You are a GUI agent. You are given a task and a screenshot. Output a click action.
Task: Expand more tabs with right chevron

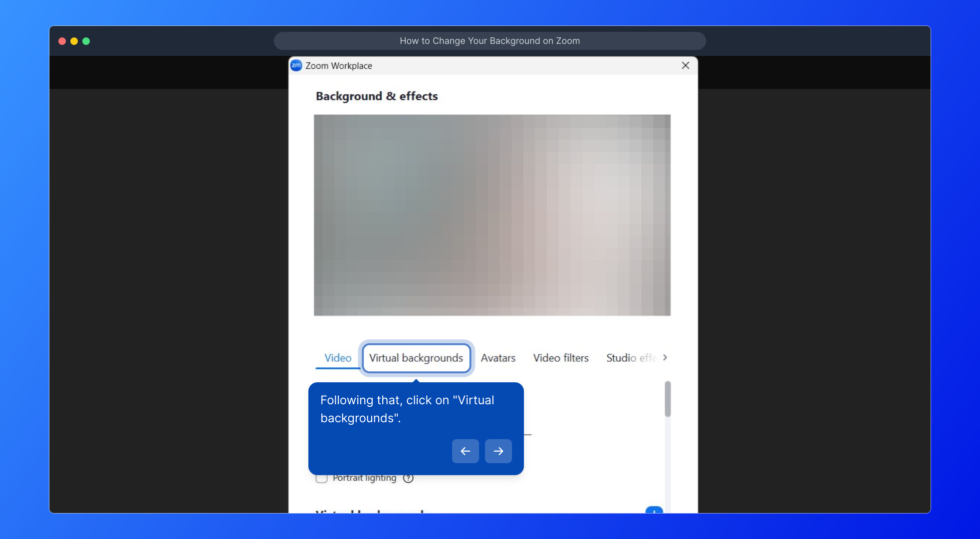pos(665,357)
